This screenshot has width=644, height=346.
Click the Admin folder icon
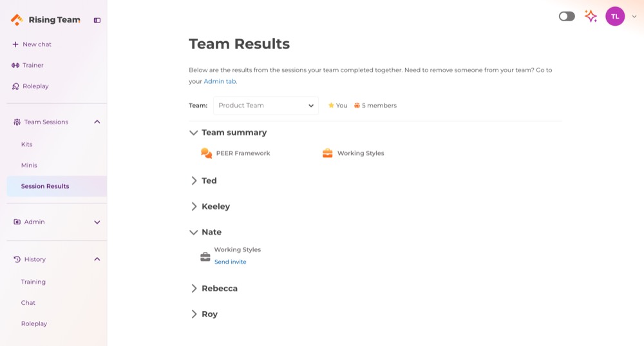click(17, 222)
